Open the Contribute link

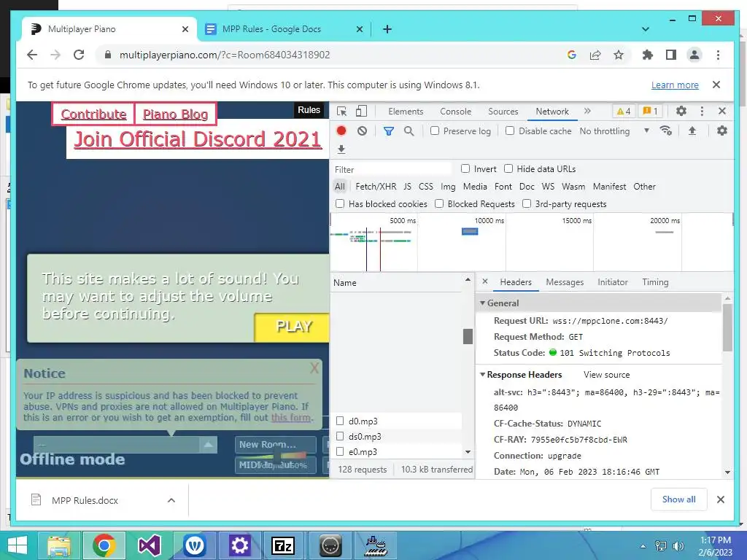pyautogui.click(x=93, y=114)
